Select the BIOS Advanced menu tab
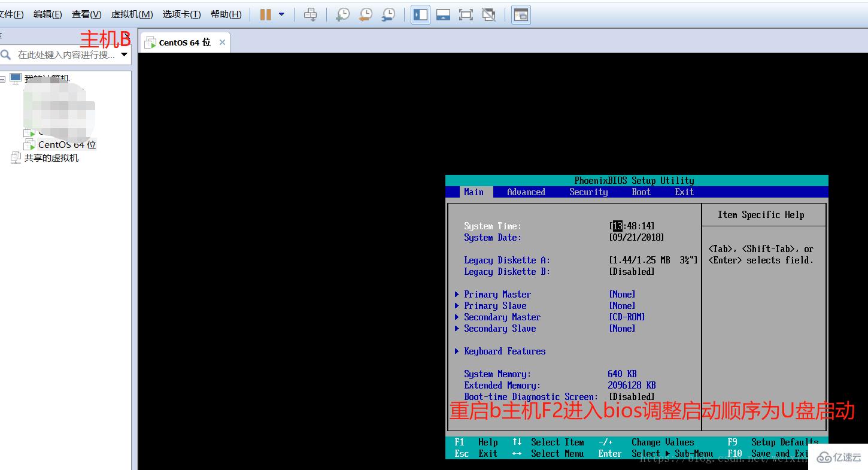The width and height of the screenshot is (868, 470). [526, 192]
